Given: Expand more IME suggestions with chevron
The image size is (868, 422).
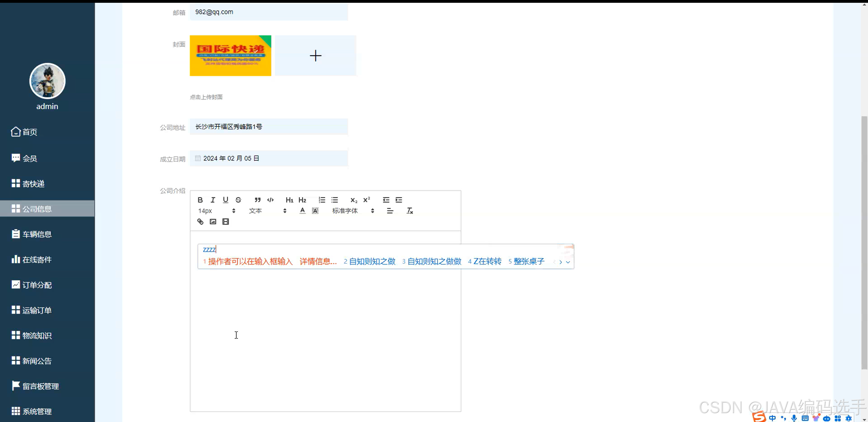Looking at the screenshot, I should point(568,262).
